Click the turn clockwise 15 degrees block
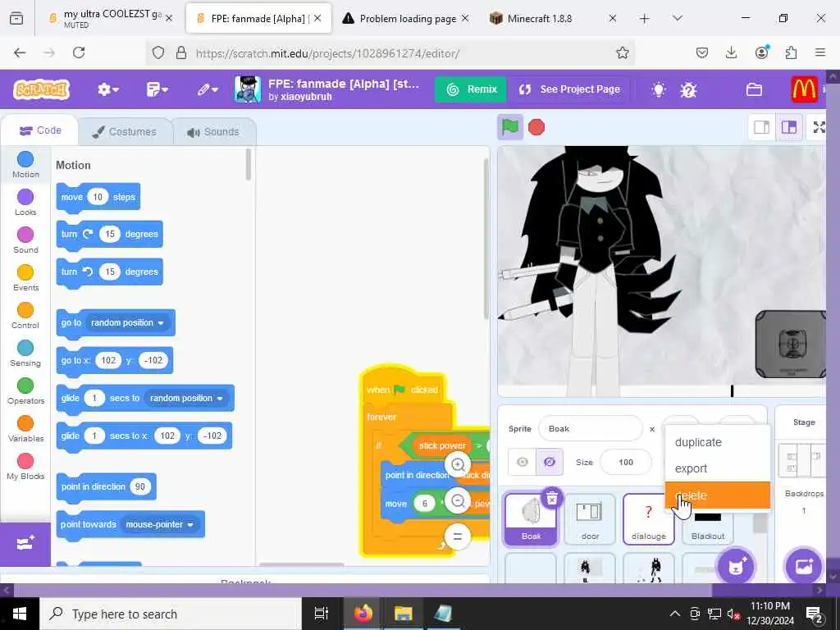This screenshot has width=840, height=630. [x=109, y=234]
